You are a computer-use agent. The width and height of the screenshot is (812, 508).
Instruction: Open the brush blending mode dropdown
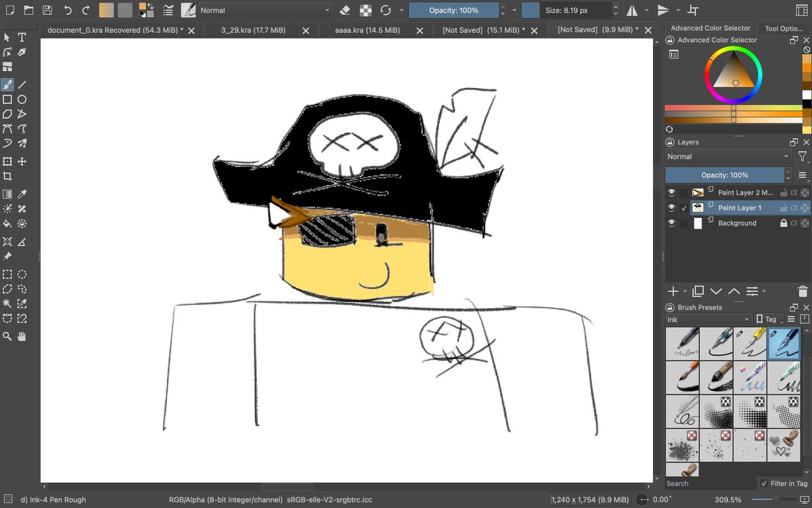[x=266, y=10]
